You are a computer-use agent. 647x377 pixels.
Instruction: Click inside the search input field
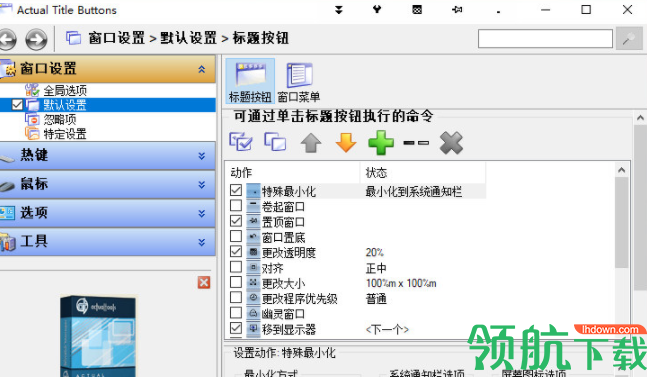545,39
